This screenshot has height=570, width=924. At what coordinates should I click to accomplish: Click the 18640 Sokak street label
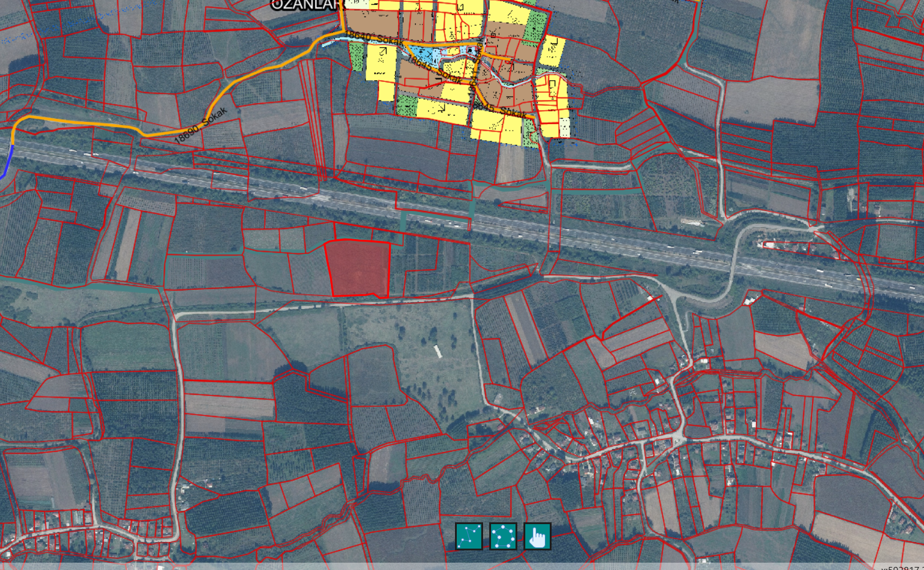click(373, 37)
